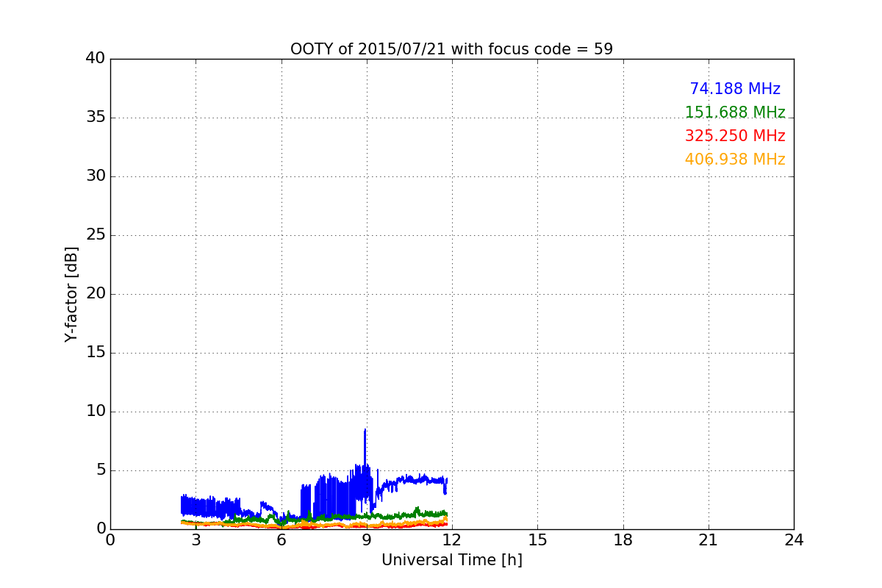
Task: Click the x-axis tick label 9
Action: (x=367, y=539)
